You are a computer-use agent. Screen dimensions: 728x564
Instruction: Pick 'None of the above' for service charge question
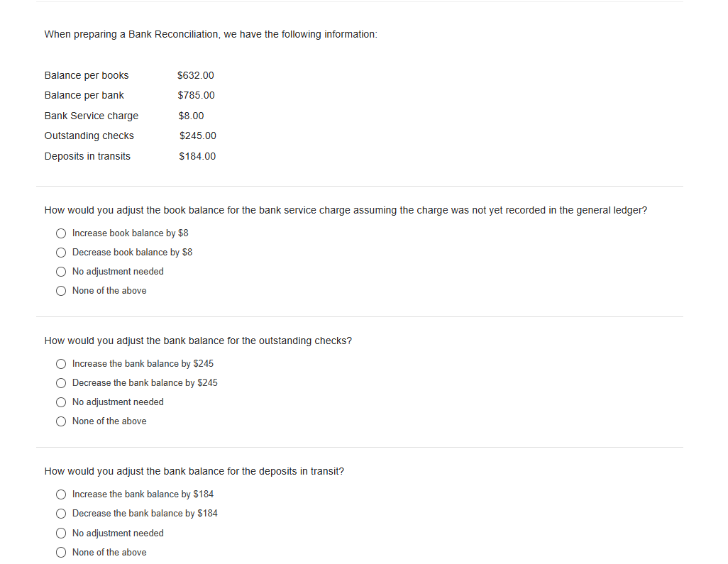click(61, 290)
